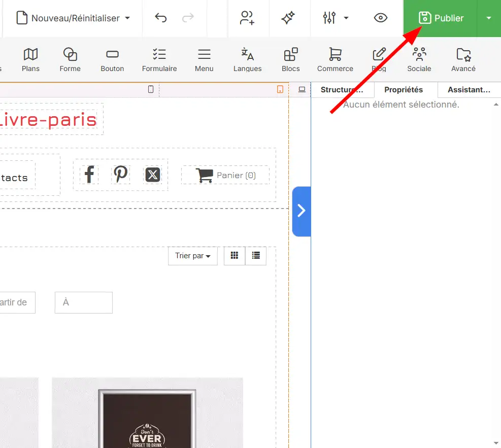Click the À price input field
The width and height of the screenshot is (501, 448).
84,302
